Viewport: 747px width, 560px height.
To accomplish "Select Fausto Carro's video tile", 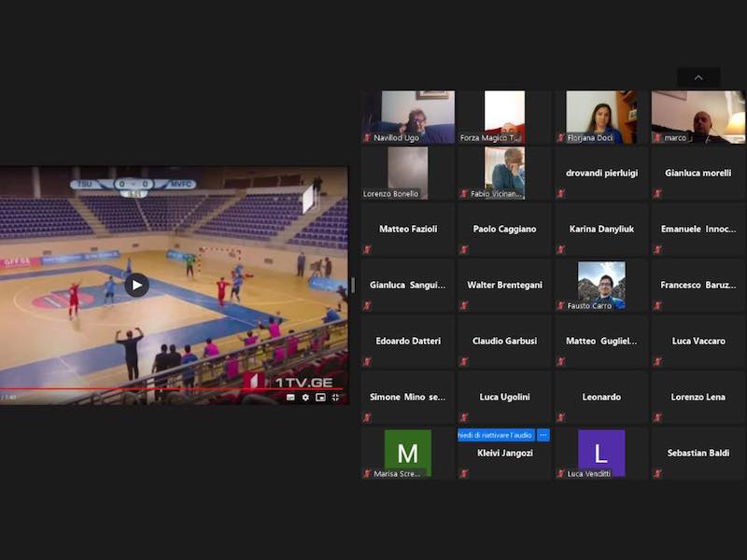I will [x=601, y=285].
